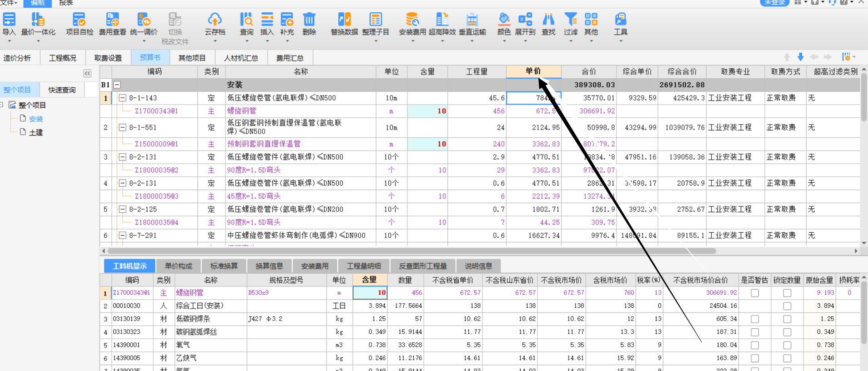
Task: Switch to 工程概况 tab
Action: click(x=63, y=58)
